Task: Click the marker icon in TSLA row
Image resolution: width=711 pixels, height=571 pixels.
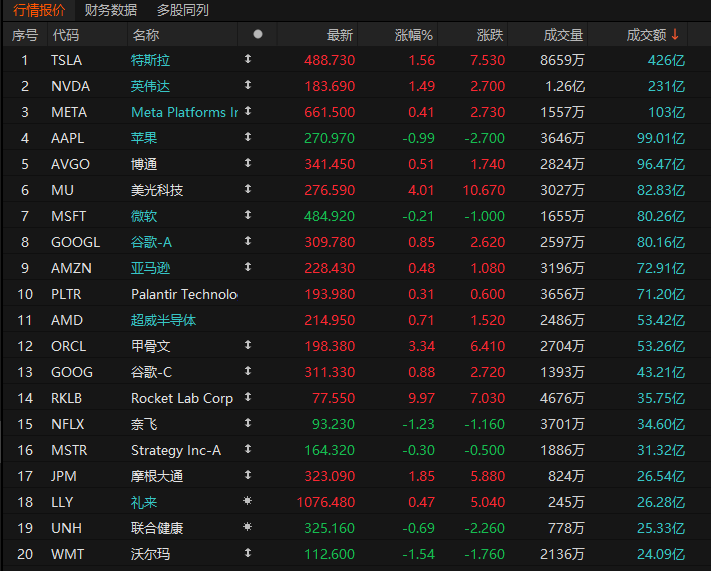Action: coord(248,59)
